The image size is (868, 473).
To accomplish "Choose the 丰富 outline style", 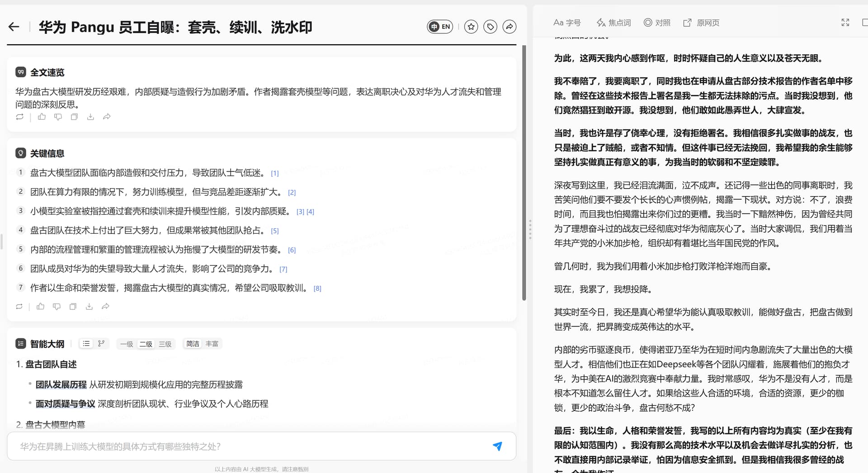I will pos(212,344).
